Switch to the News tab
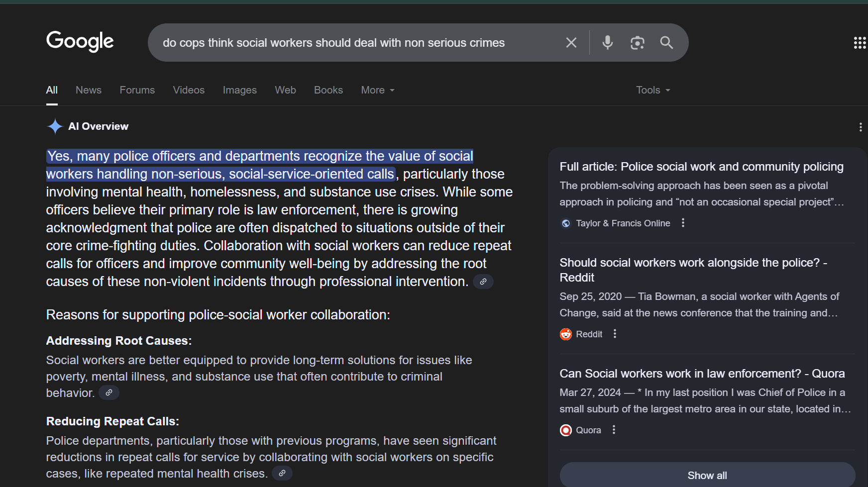This screenshot has height=487, width=868. coord(89,90)
